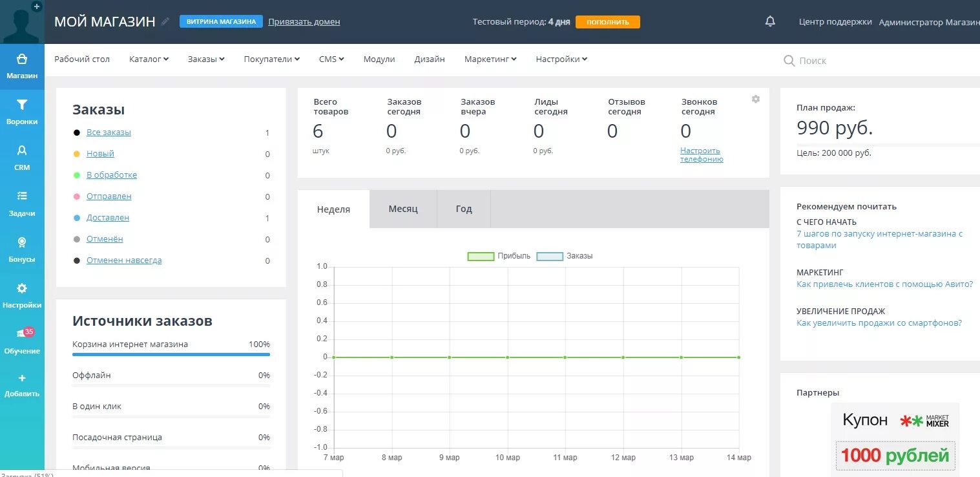Open the Все заказы link
This screenshot has height=477, width=980.
point(109,132)
